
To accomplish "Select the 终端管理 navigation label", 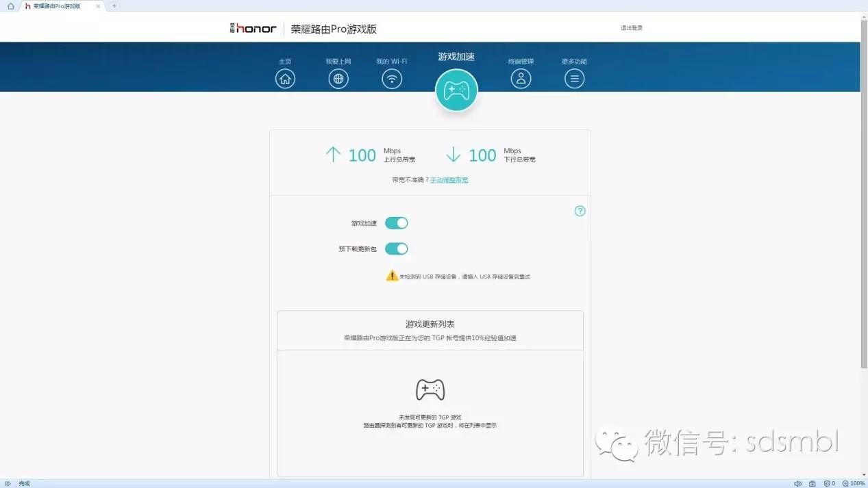I will (x=521, y=62).
